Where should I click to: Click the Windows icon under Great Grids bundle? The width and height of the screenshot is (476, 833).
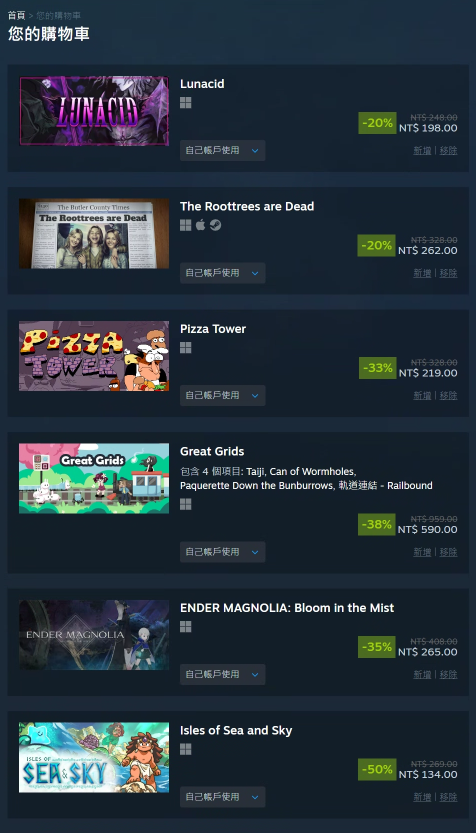[185, 504]
